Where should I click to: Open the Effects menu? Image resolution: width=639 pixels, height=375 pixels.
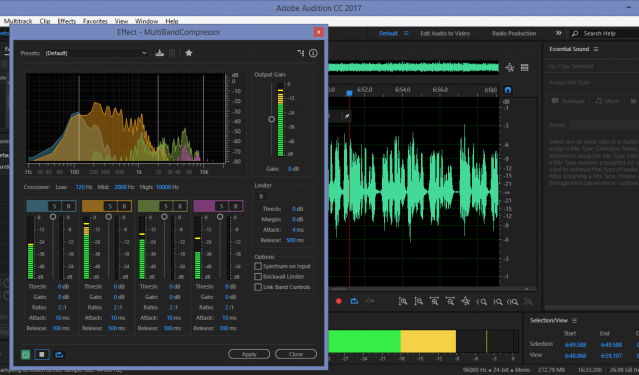66,21
